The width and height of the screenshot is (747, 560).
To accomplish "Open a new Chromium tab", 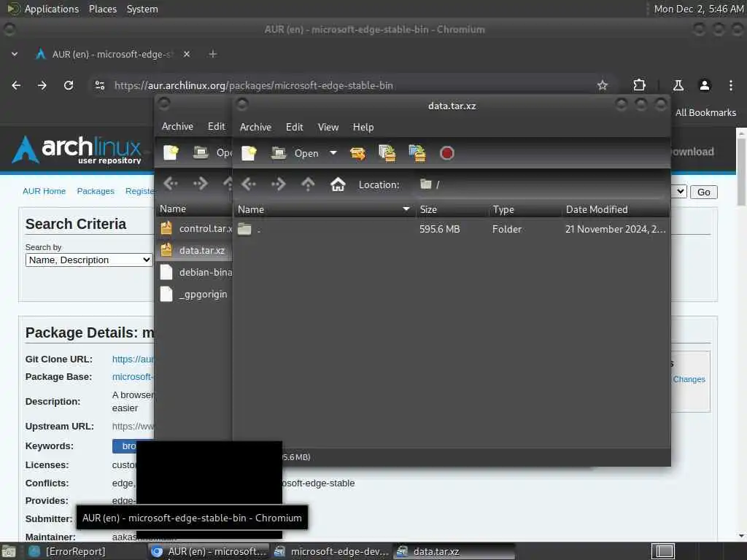I will coord(213,54).
